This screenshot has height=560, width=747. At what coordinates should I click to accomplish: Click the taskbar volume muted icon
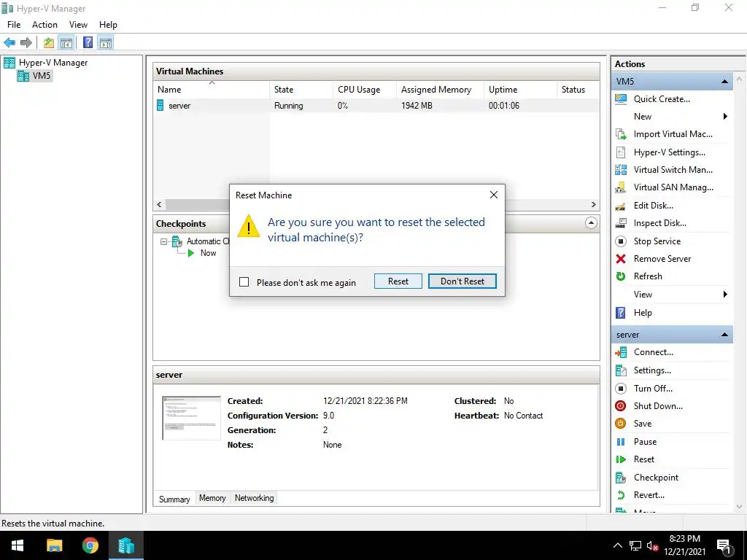coord(652,546)
